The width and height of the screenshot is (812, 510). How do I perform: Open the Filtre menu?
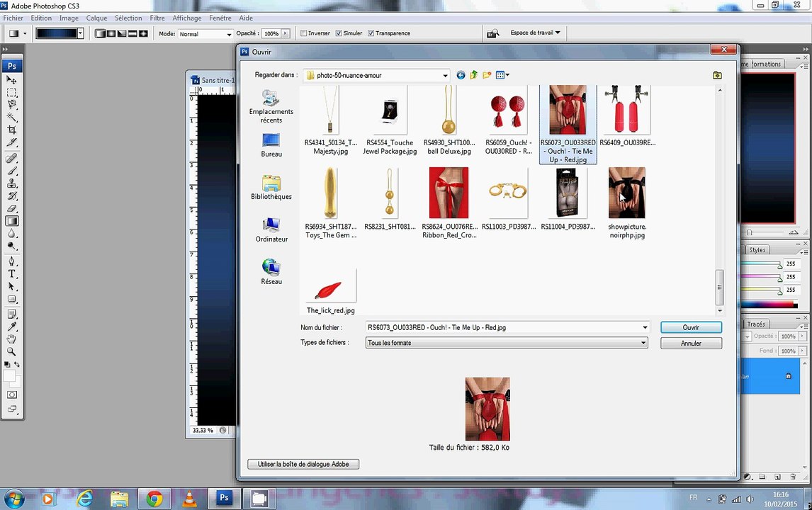[x=157, y=18]
